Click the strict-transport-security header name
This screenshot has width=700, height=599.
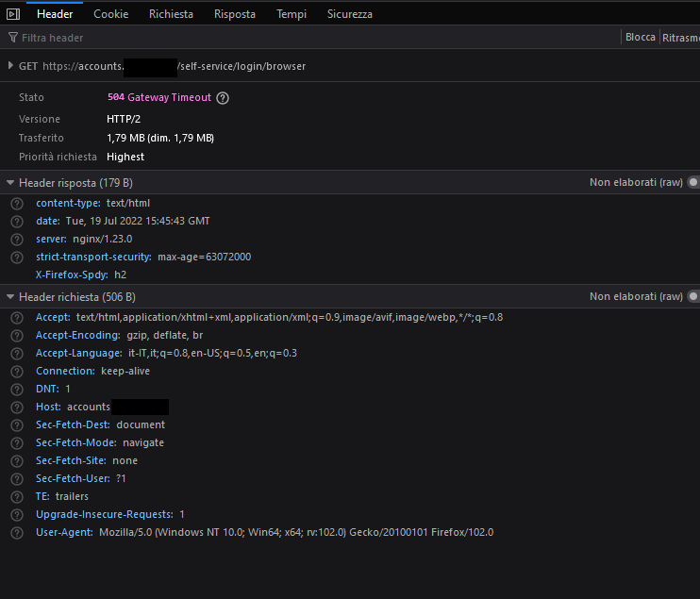(x=93, y=257)
